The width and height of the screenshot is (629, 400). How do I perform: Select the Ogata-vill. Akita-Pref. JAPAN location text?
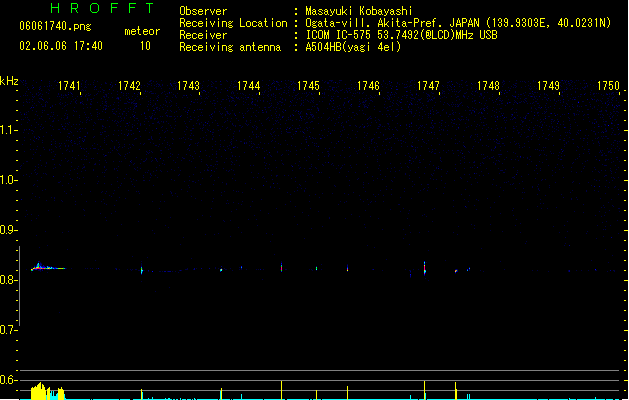458,23
